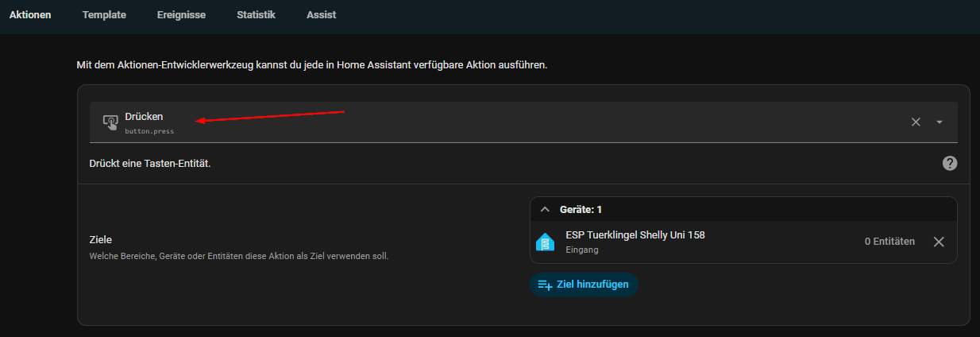
Task: Click the button.press service identifier text
Action: [149, 131]
